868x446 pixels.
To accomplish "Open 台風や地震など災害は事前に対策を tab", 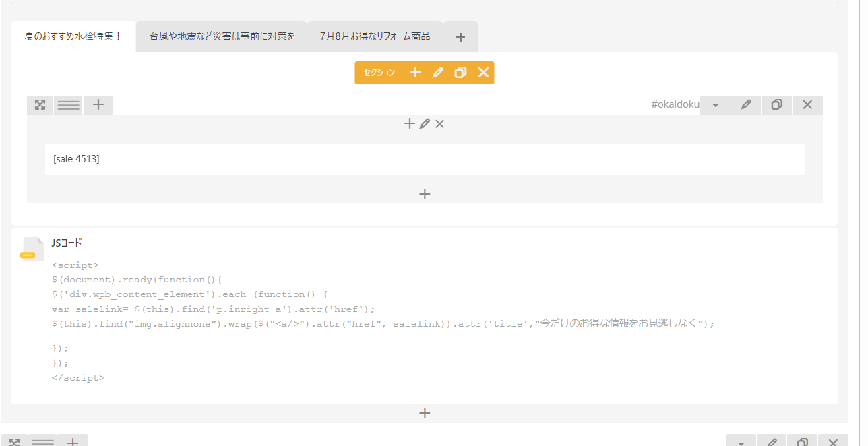I will pyautogui.click(x=222, y=36).
